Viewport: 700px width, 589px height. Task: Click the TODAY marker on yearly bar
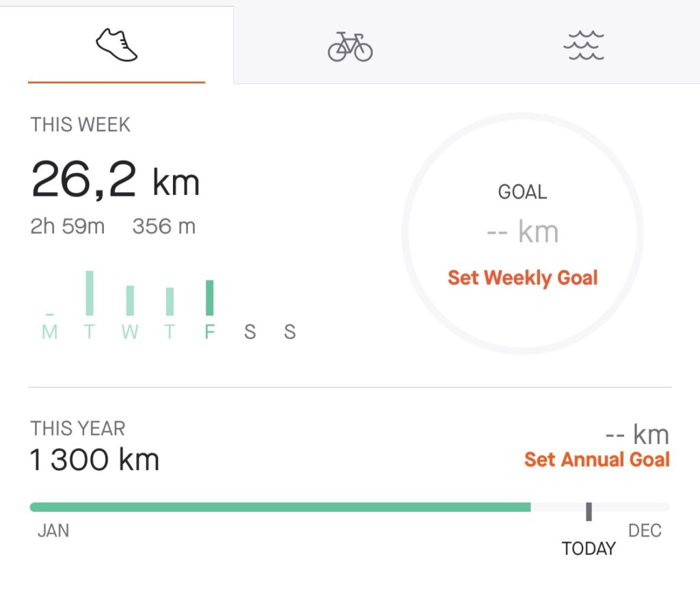(x=589, y=511)
